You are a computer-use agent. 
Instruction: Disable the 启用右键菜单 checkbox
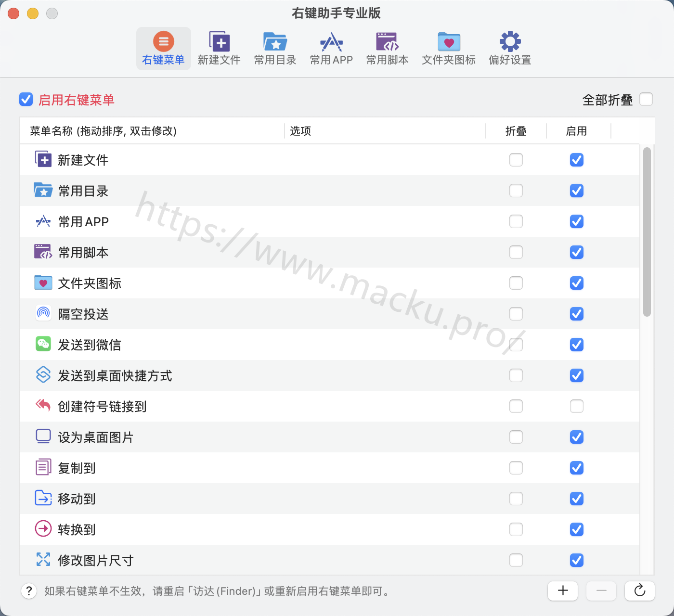click(26, 100)
